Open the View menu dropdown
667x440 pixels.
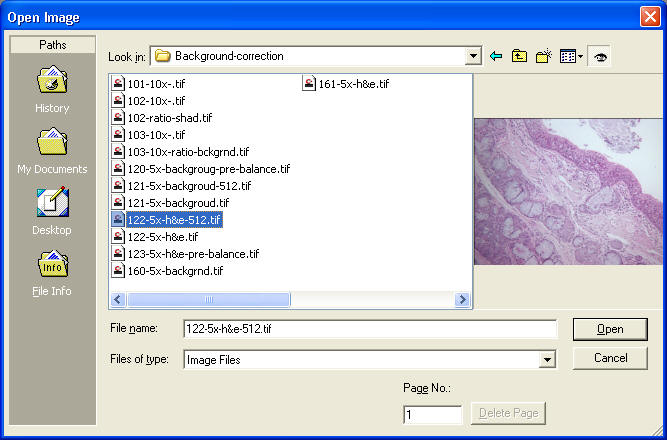pyautogui.click(x=571, y=56)
